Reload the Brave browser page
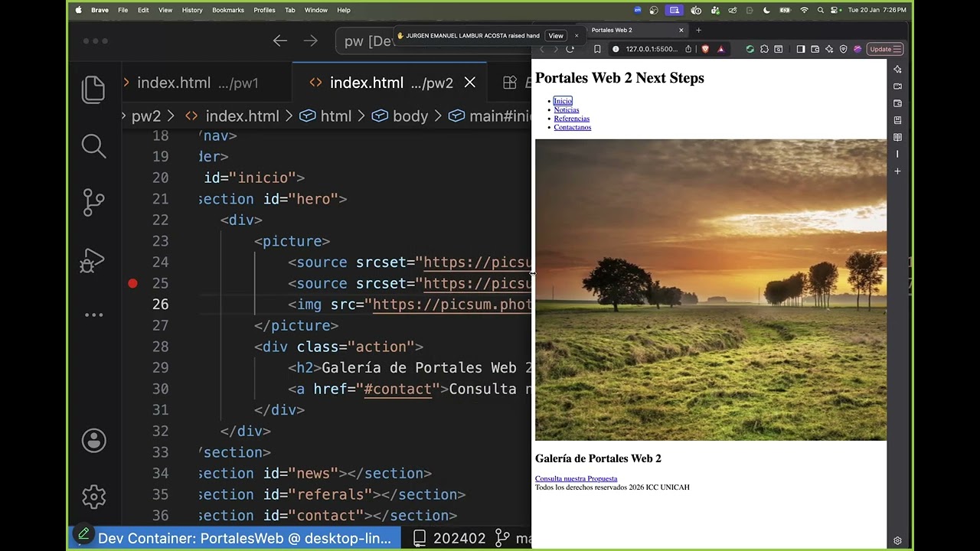 [570, 49]
